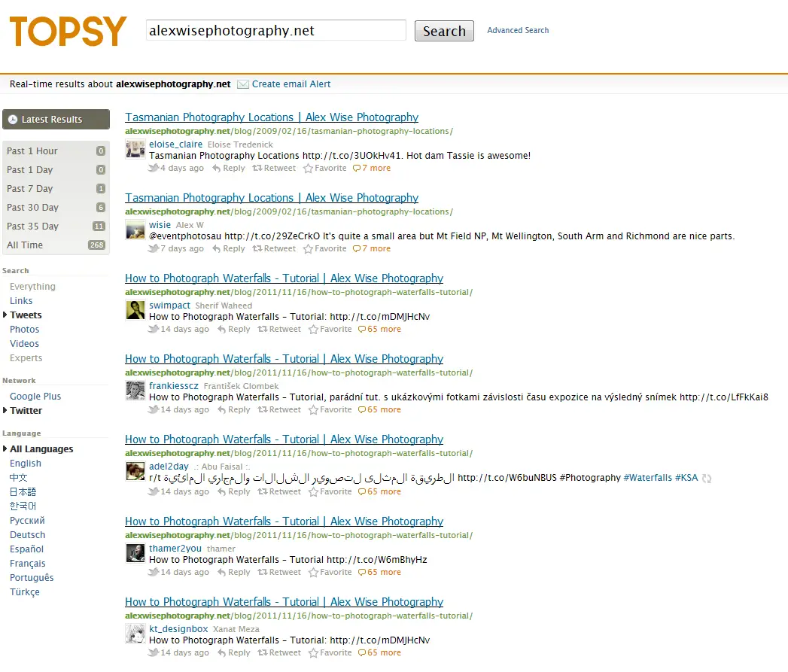
Task: Filter results to Deutsch
Action: 27,535
